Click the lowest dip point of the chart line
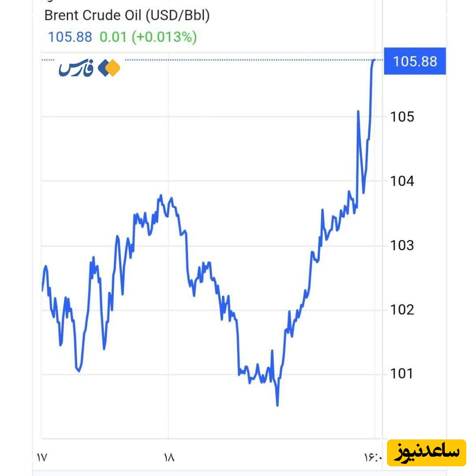 click(x=277, y=405)
